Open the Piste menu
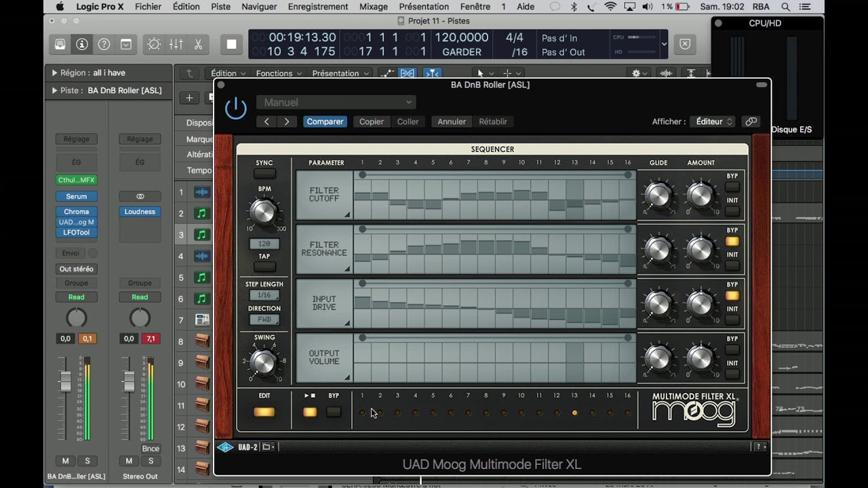The image size is (868, 488). tap(220, 6)
